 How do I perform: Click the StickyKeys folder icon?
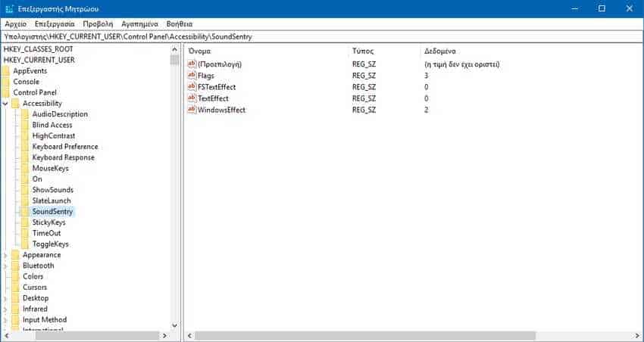coord(26,222)
